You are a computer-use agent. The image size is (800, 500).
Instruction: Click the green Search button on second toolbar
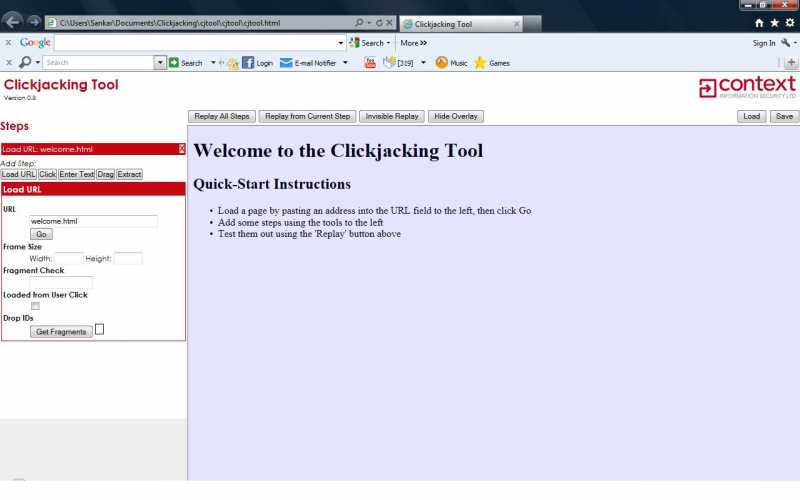(186, 63)
